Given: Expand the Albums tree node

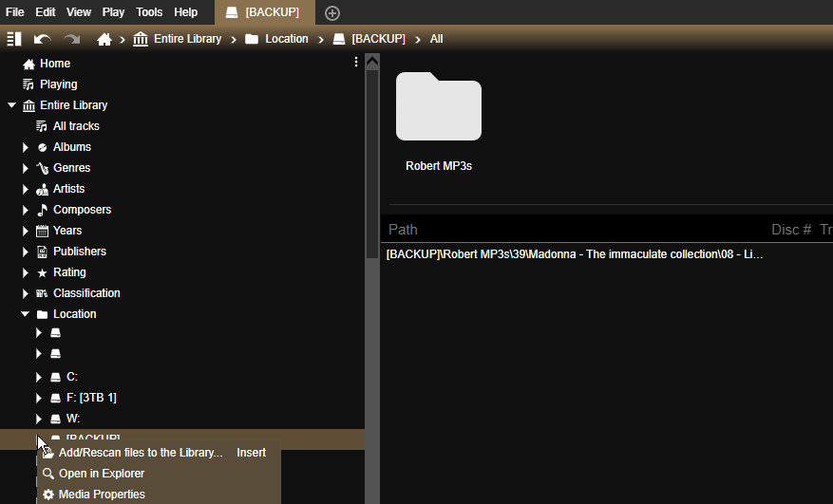Looking at the screenshot, I should (27, 147).
